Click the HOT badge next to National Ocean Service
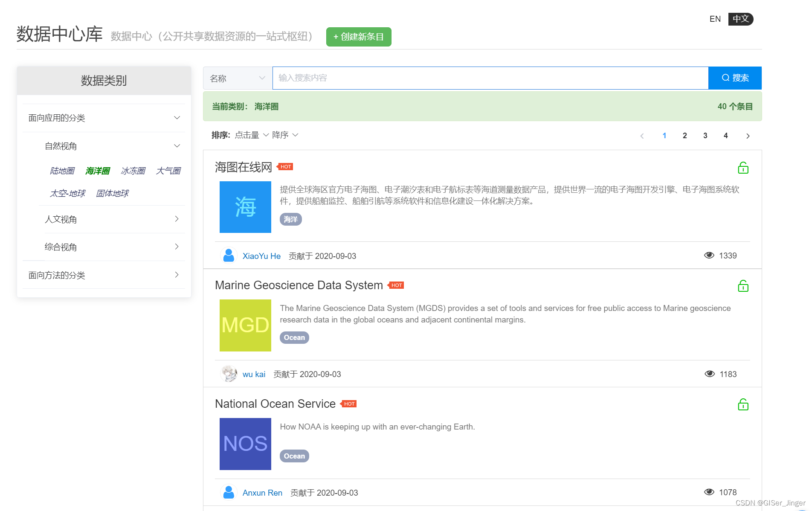Screen dimensions: 812x511 [349, 404]
